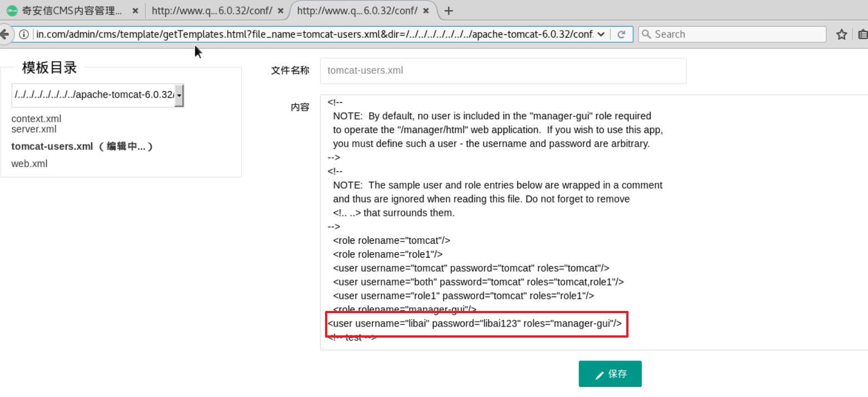Click the 文件名称 input field
The image size is (868, 397).
pyautogui.click(x=503, y=71)
